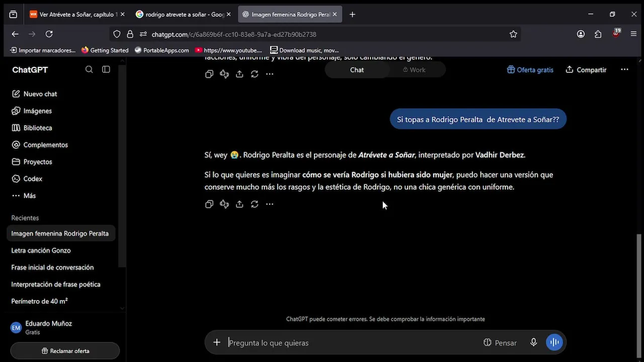Expand the Más sidebar options
644x362 pixels.
click(x=24, y=196)
